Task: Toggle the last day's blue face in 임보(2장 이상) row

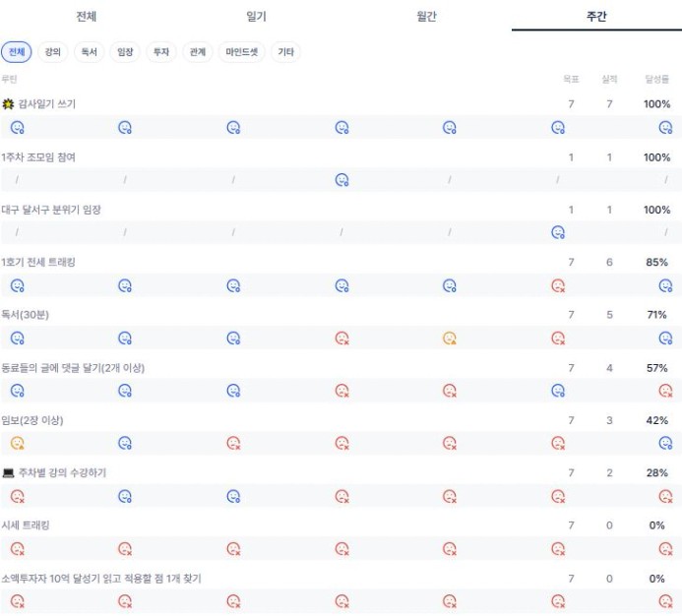Action: [x=665, y=443]
